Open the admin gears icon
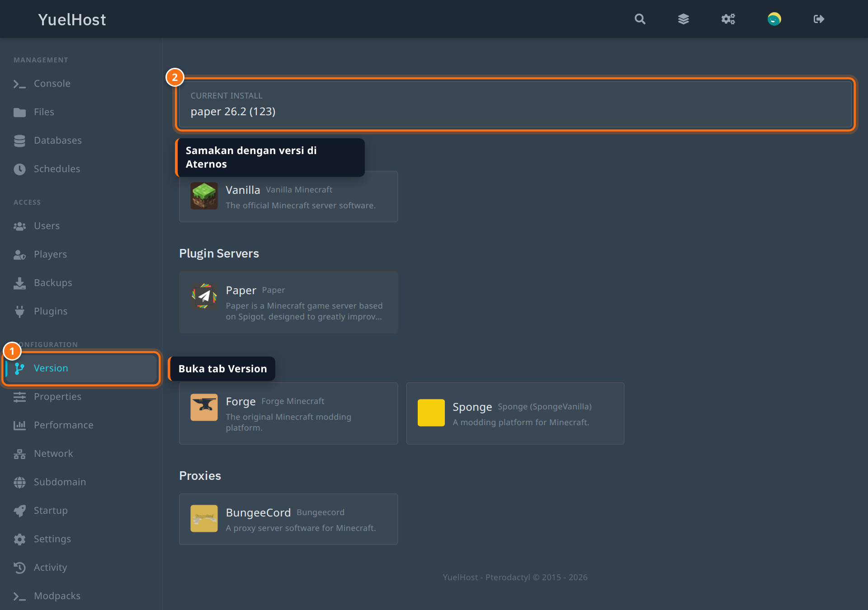 tap(728, 19)
